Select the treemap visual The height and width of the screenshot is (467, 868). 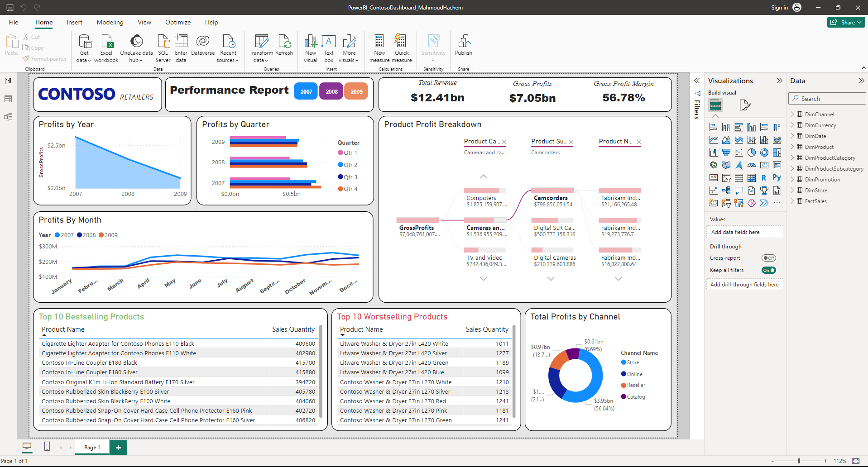tap(777, 152)
